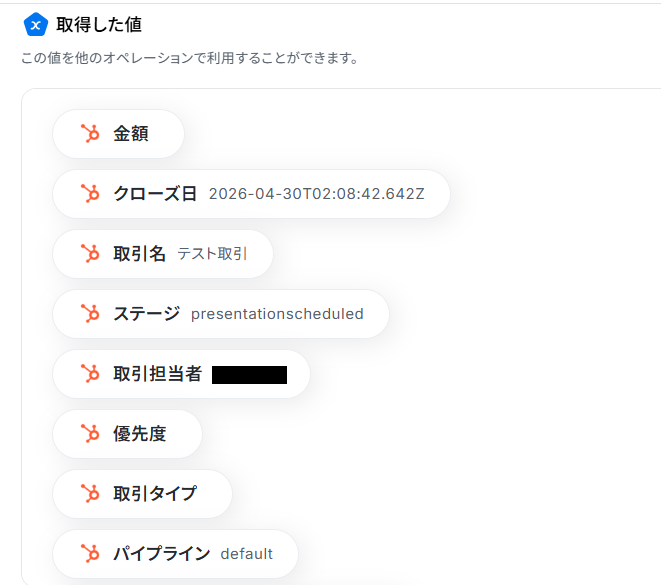Image resolution: width=661 pixels, height=585 pixels.
Task: Click the HubSpot icon next to ステージ
Action: tap(90, 314)
